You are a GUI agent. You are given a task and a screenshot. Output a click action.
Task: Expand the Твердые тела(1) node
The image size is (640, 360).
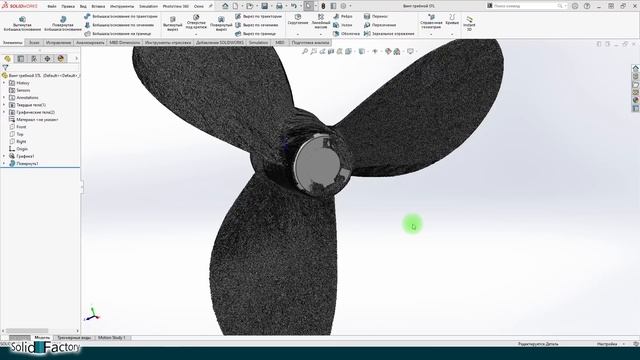tap(4, 105)
